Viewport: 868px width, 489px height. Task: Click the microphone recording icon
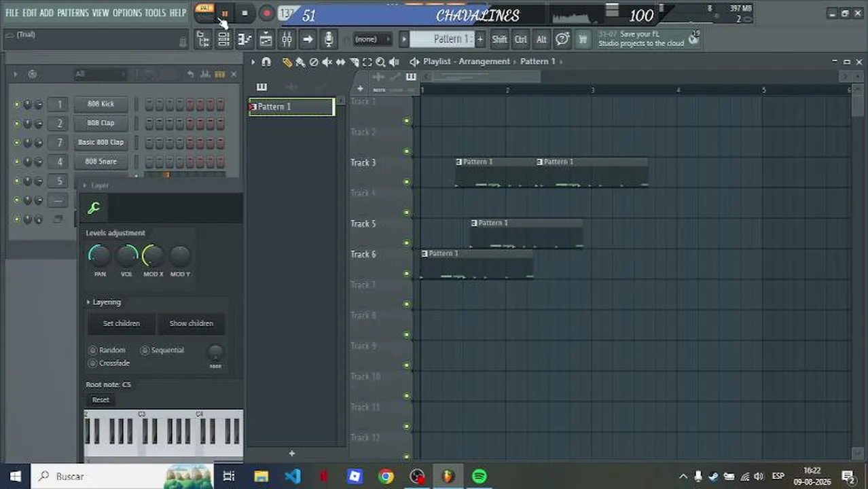329,39
